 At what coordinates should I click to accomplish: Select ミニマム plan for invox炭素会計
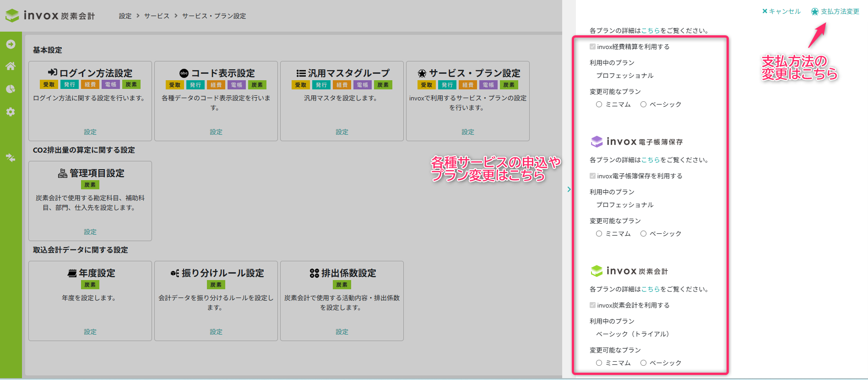point(599,363)
